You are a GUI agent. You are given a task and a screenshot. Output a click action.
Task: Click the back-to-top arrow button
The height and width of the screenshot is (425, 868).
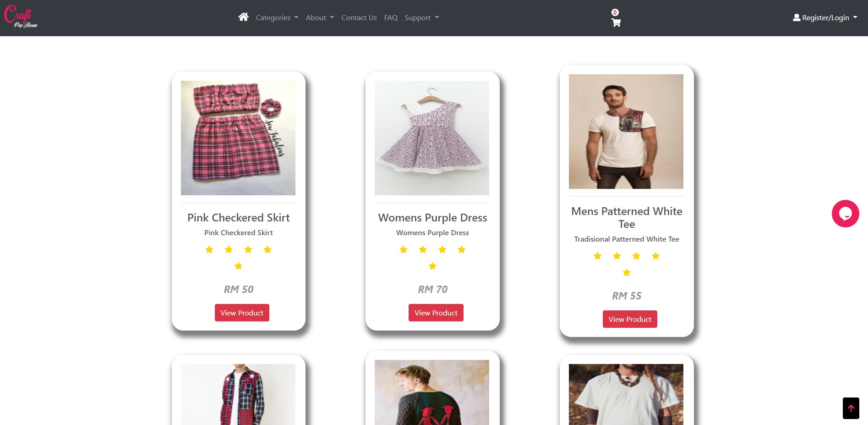(851, 408)
